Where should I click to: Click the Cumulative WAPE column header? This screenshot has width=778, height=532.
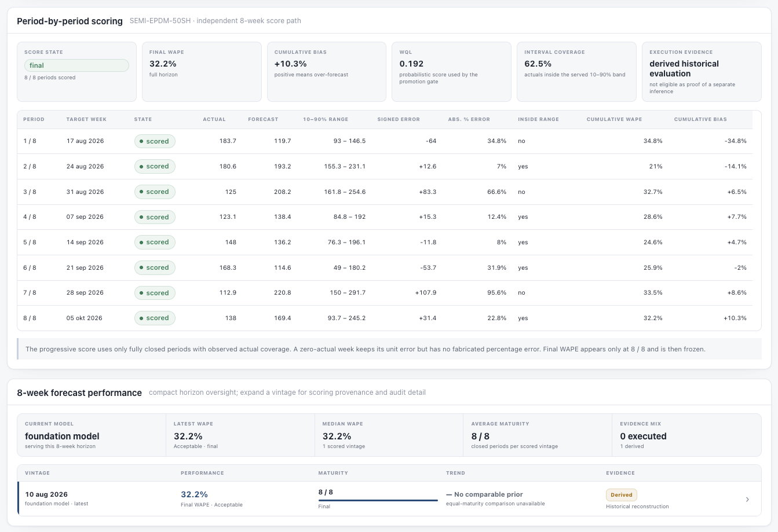click(x=614, y=119)
